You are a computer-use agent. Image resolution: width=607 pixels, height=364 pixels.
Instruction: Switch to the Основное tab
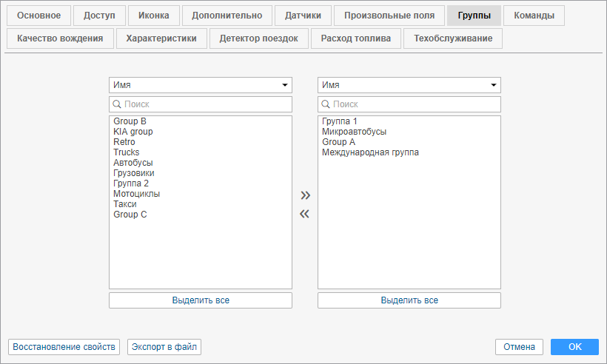click(39, 16)
